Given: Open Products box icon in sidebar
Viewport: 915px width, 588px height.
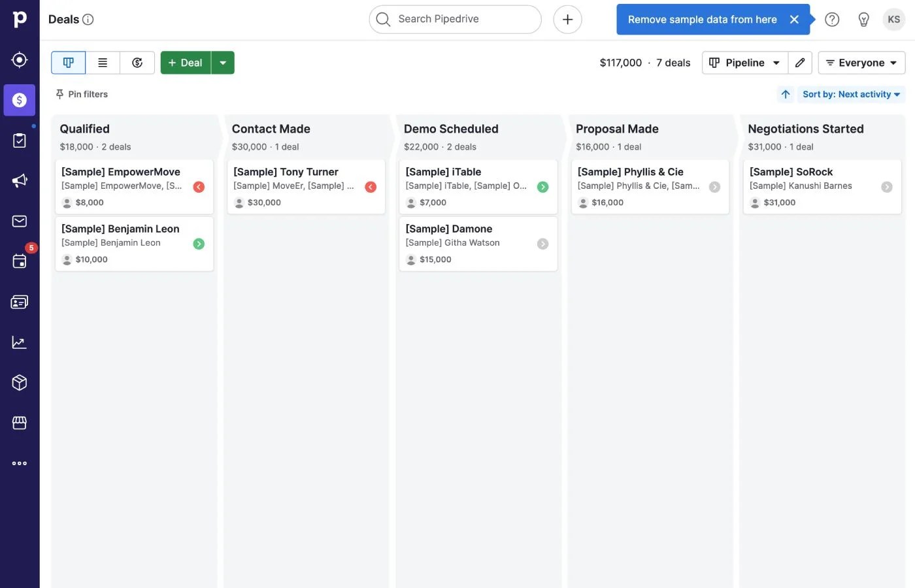Looking at the screenshot, I should [20, 382].
